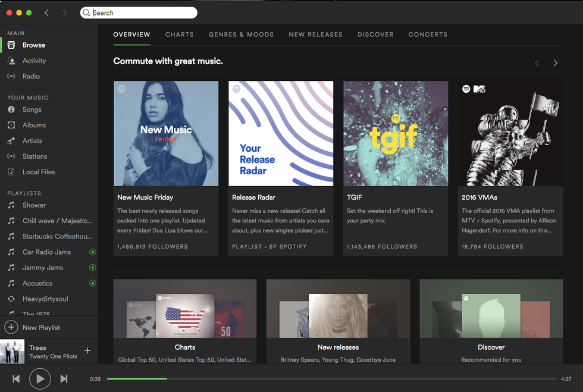The width and height of the screenshot is (583, 392).
Task: Toggle download indicator on Acoustics playlist
Action: point(92,284)
